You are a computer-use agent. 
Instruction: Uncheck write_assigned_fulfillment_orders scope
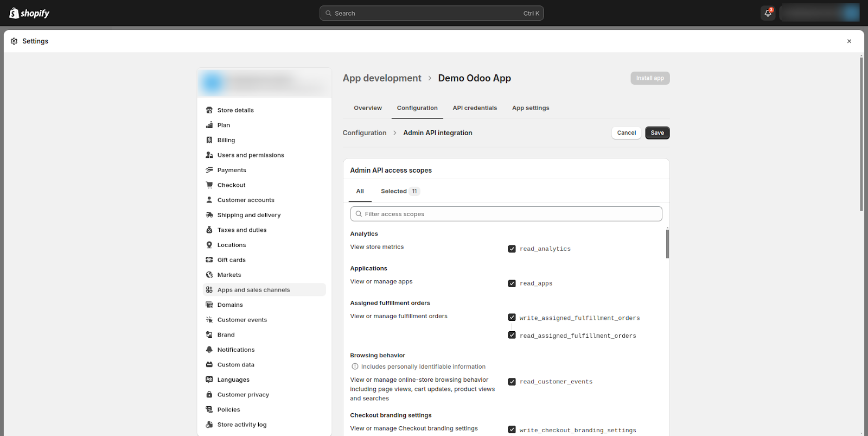pyautogui.click(x=512, y=318)
